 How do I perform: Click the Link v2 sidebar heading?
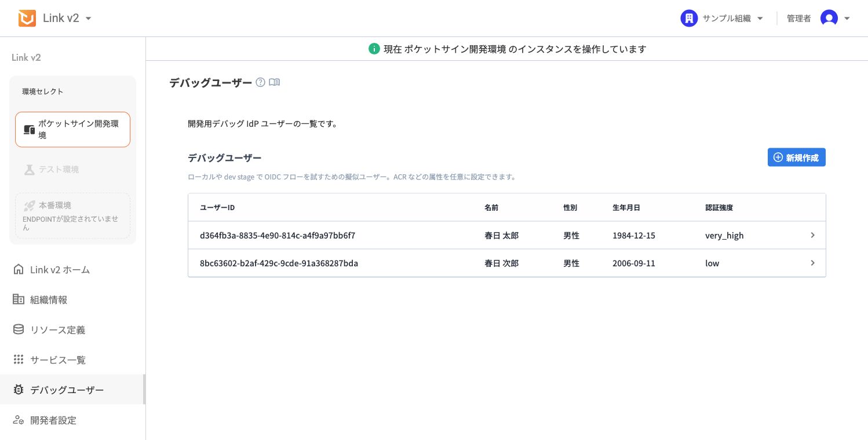(x=26, y=57)
